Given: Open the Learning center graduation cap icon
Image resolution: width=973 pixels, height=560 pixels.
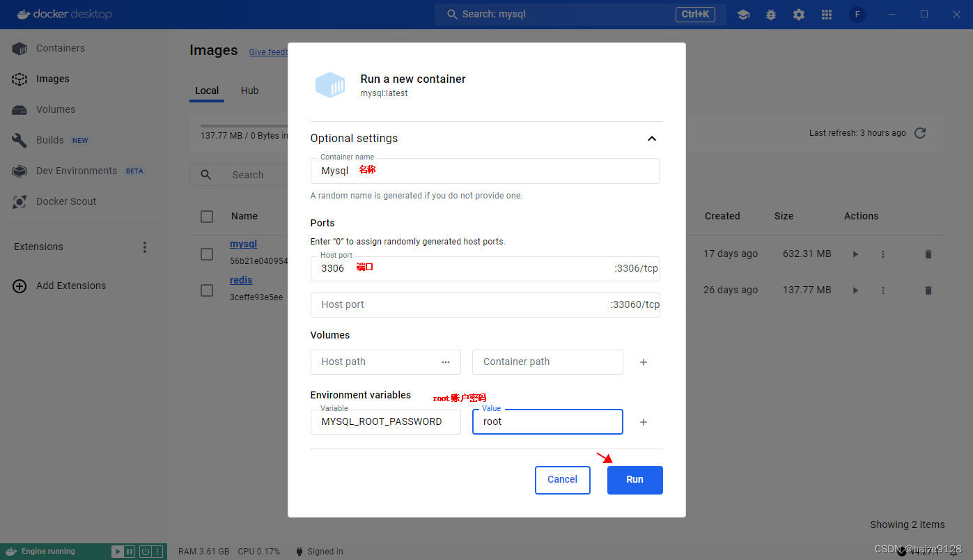Looking at the screenshot, I should click(x=743, y=15).
